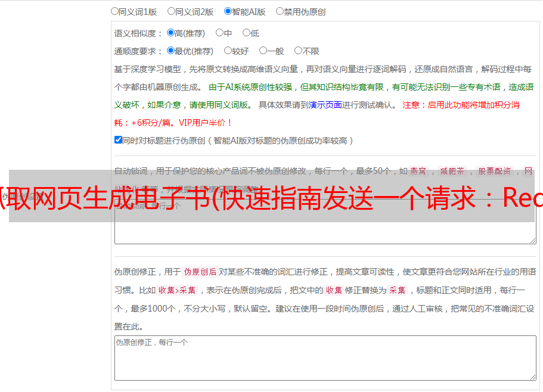Open the 演示页面 link
The image size is (543, 392).
coord(325,105)
